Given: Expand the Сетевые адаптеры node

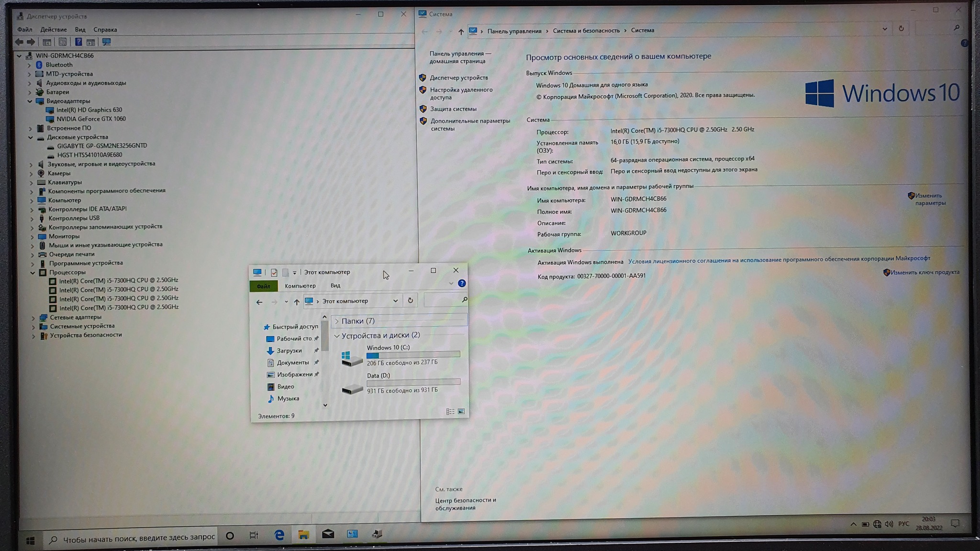Looking at the screenshot, I should pos(33,318).
